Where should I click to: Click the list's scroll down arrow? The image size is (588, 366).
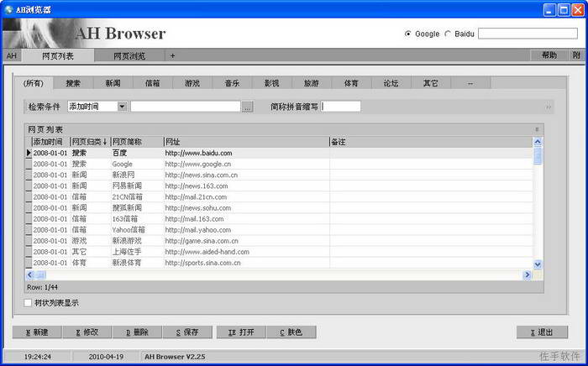538,264
